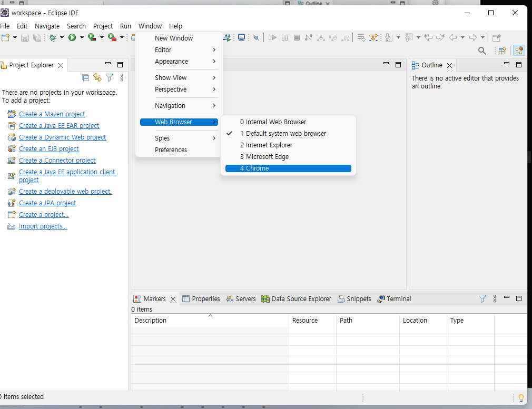Viewport: 532px width, 409px height.
Task: Click the Disconnect debug icon
Action: [x=309, y=38]
